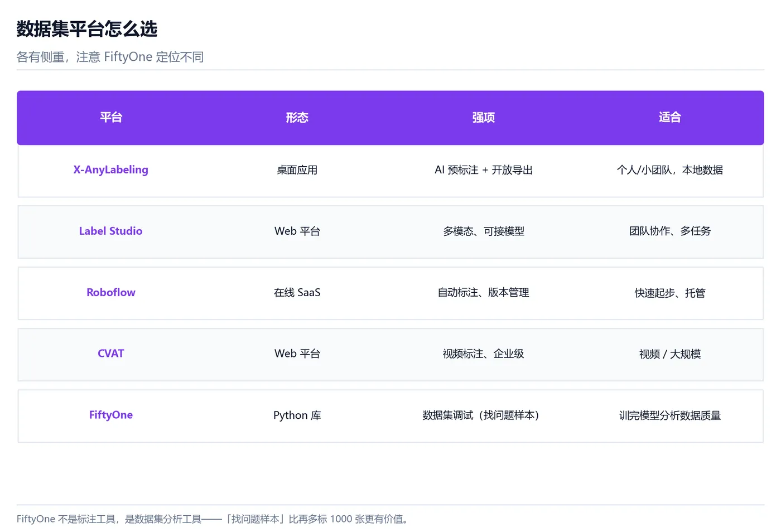Select the X-AnyLabeling platform name

pyautogui.click(x=111, y=170)
